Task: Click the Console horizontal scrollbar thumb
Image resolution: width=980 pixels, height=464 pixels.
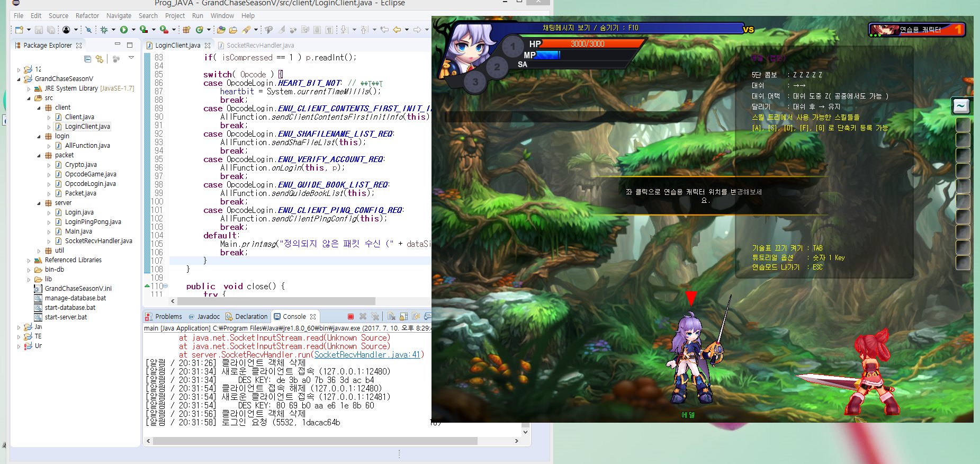Action: 315,441
